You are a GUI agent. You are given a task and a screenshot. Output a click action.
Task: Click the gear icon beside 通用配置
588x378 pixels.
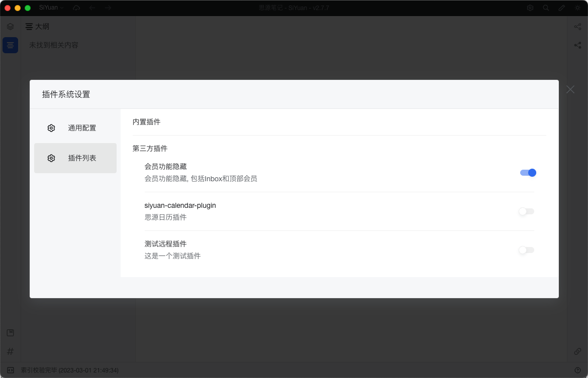tap(51, 128)
